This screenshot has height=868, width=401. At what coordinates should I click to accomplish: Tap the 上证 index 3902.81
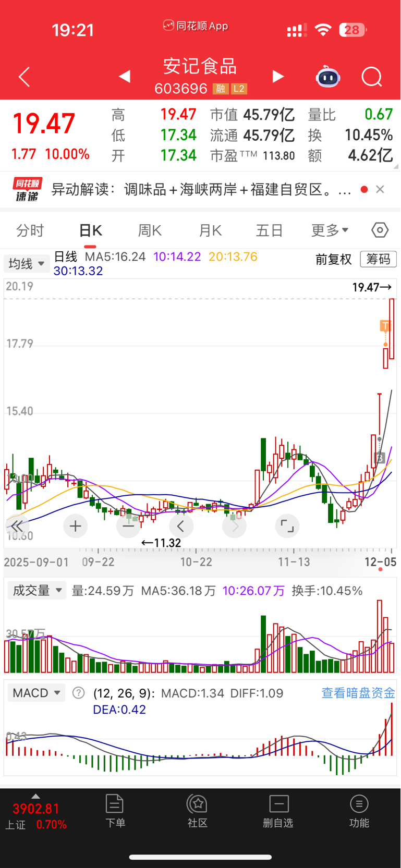[36, 809]
